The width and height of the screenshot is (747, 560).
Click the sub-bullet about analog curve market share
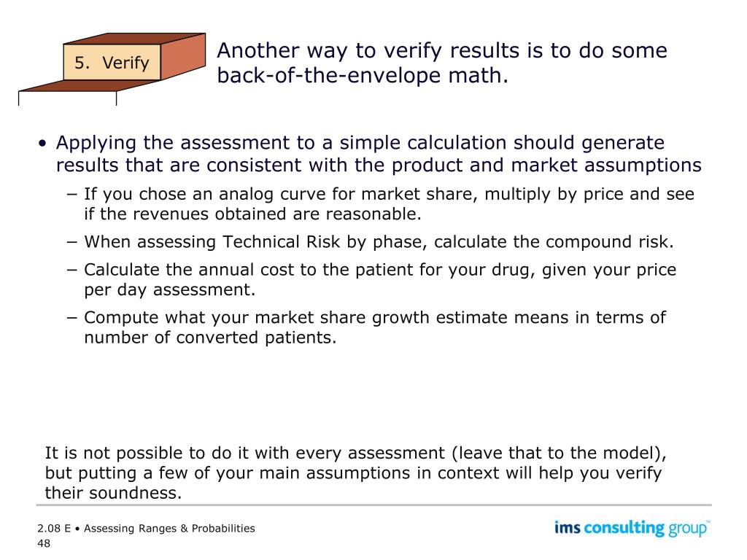[389, 204]
